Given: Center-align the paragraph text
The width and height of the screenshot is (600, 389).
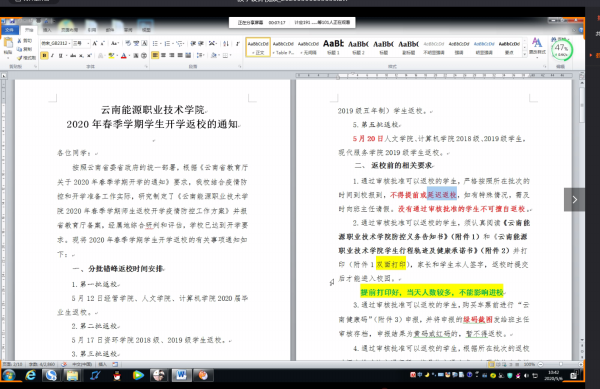Looking at the screenshot, I should 163,55.
